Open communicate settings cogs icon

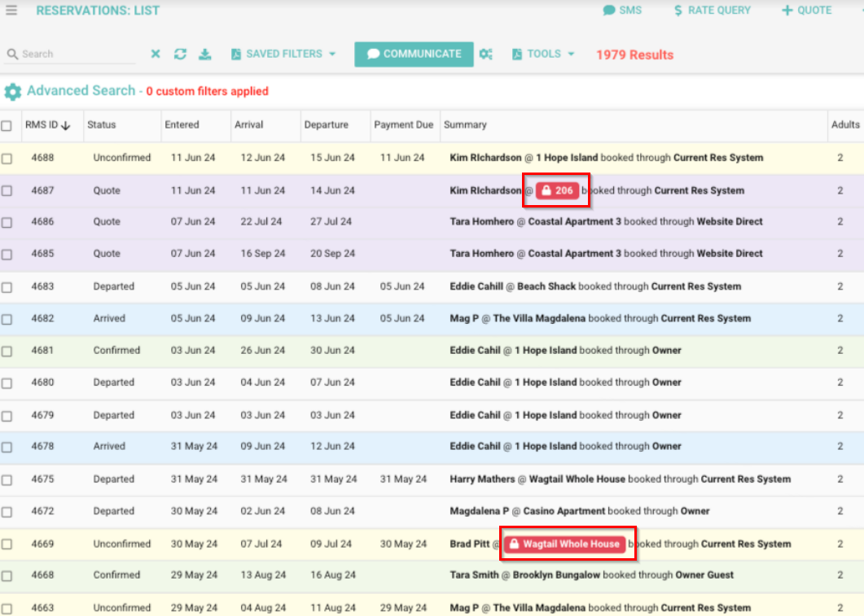(486, 54)
